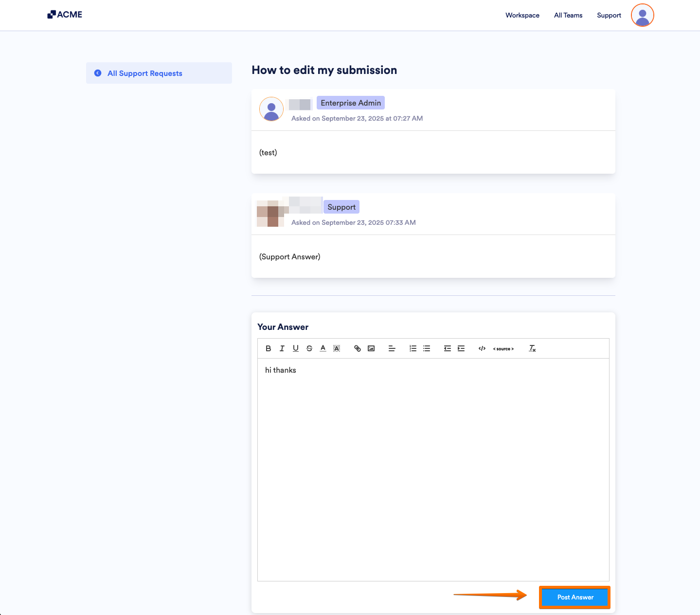This screenshot has width=700, height=615.
Task: Apply strikethrough formatting
Action: (309, 348)
